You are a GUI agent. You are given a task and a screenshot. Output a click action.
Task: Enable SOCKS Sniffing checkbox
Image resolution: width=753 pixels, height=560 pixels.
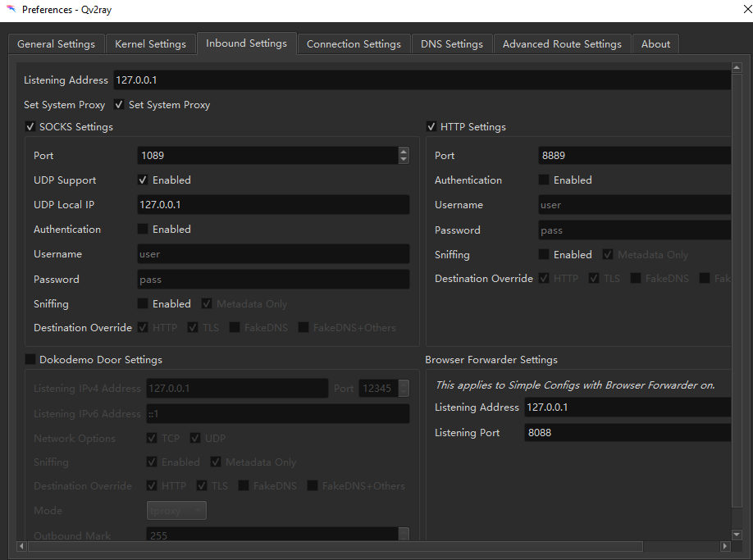[143, 303]
